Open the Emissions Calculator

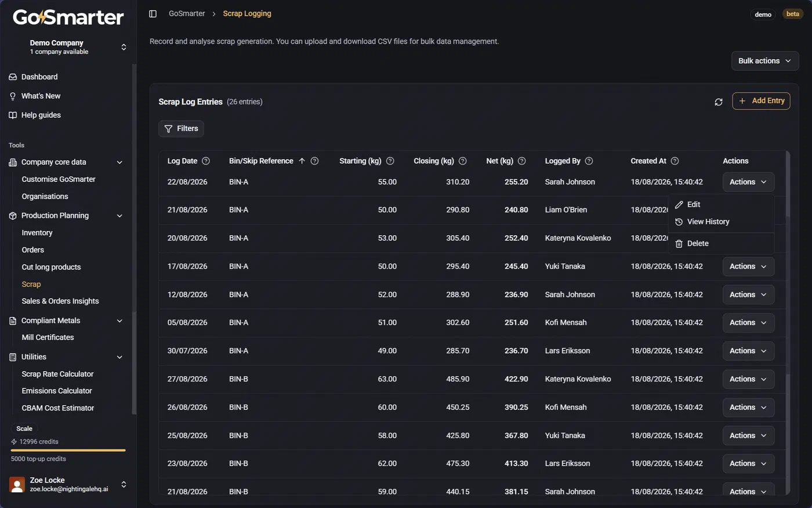point(57,391)
